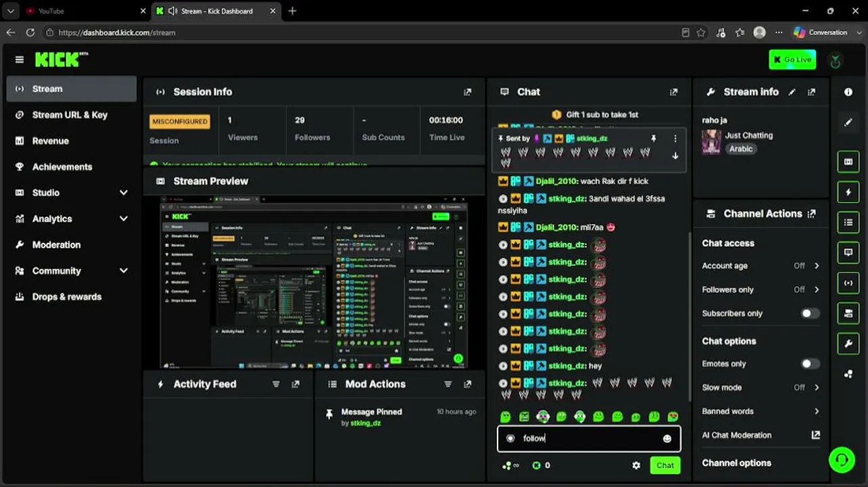Filter the Activity Feed
The height and width of the screenshot is (487, 868).
coord(276,384)
